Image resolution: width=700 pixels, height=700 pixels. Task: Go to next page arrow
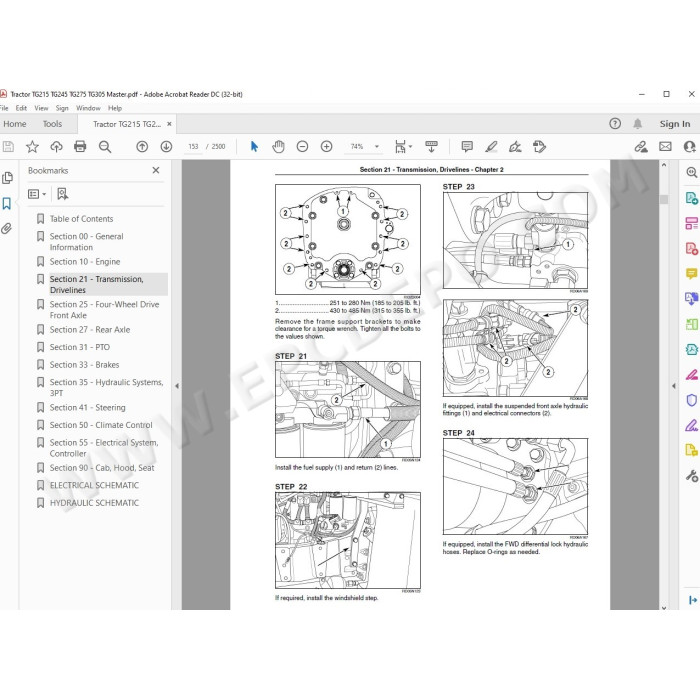pyautogui.click(x=166, y=146)
